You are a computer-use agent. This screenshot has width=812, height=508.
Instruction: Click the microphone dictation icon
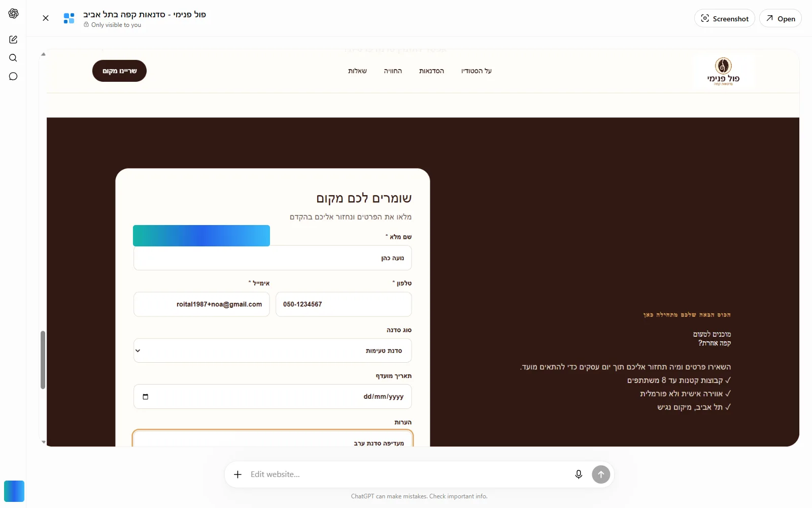tap(579, 474)
